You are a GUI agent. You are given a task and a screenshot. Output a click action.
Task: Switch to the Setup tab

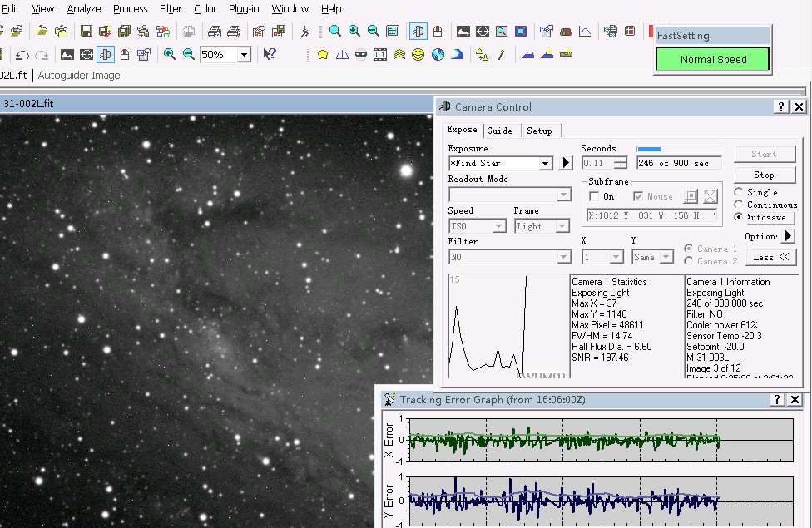[540, 131]
